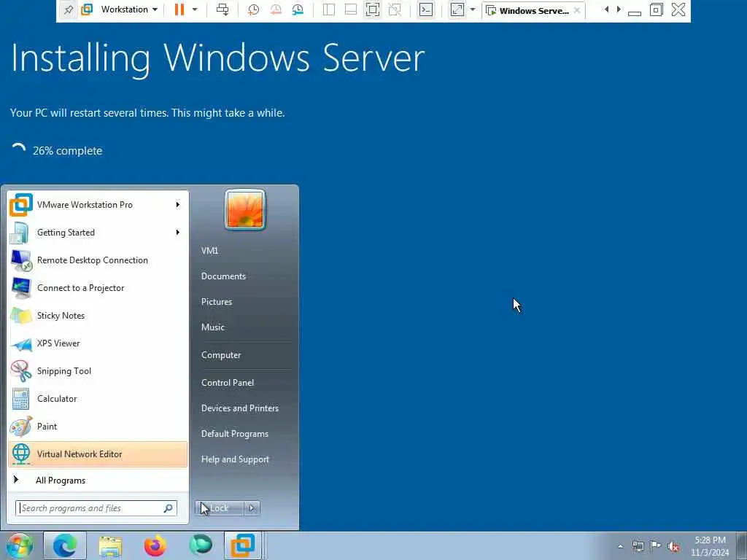
Task: Open Help and Support
Action: [236, 459]
